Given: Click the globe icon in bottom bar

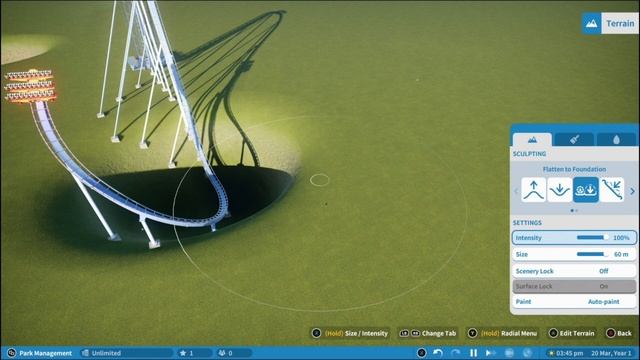Looking at the screenshot, I should pyautogui.click(x=527, y=353).
